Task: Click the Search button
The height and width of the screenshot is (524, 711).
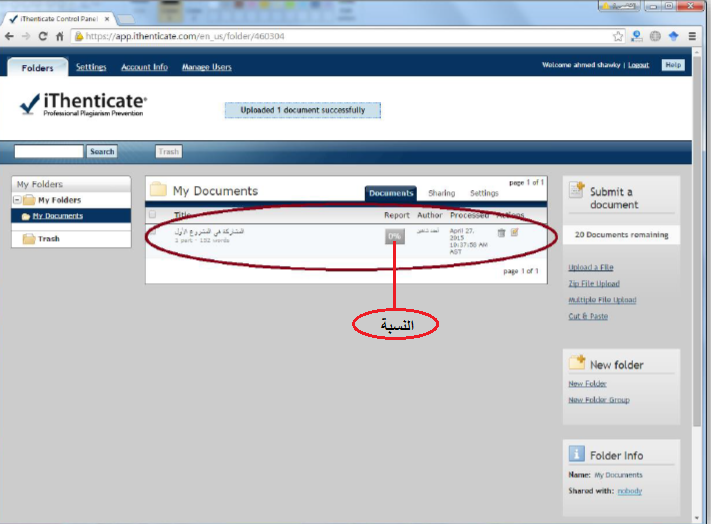Action: 102,151
